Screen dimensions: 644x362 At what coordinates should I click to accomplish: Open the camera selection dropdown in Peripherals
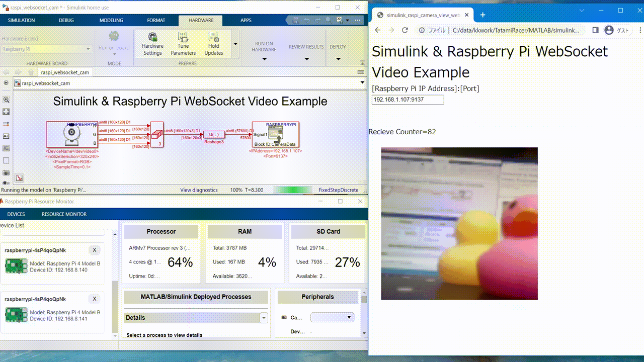(332, 317)
